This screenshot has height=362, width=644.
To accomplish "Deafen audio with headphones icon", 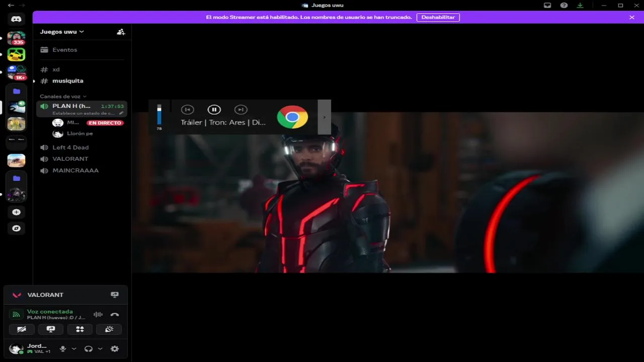I will point(89,349).
